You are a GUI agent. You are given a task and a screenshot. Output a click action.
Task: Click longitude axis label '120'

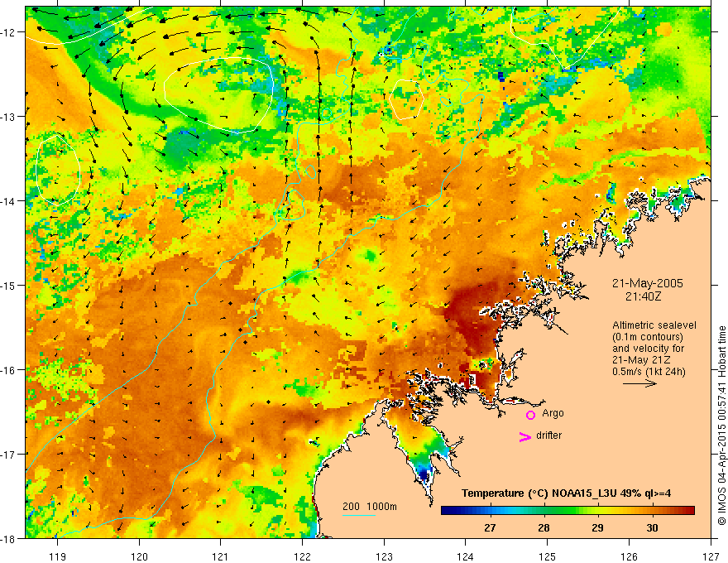[x=139, y=556]
